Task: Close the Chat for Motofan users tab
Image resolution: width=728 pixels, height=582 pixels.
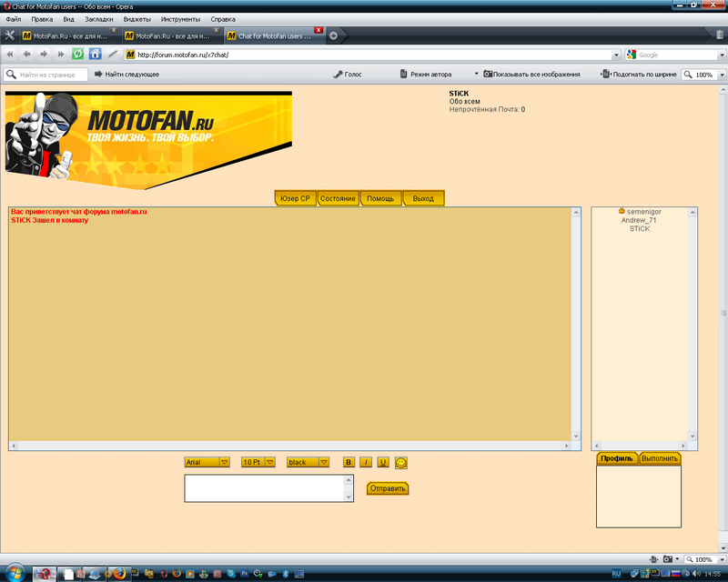Action: [x=318, y=30]
